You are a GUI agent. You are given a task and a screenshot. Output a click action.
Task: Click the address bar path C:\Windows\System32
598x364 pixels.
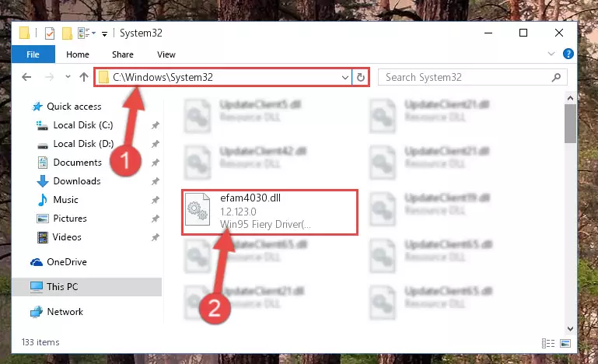(163, 78)
